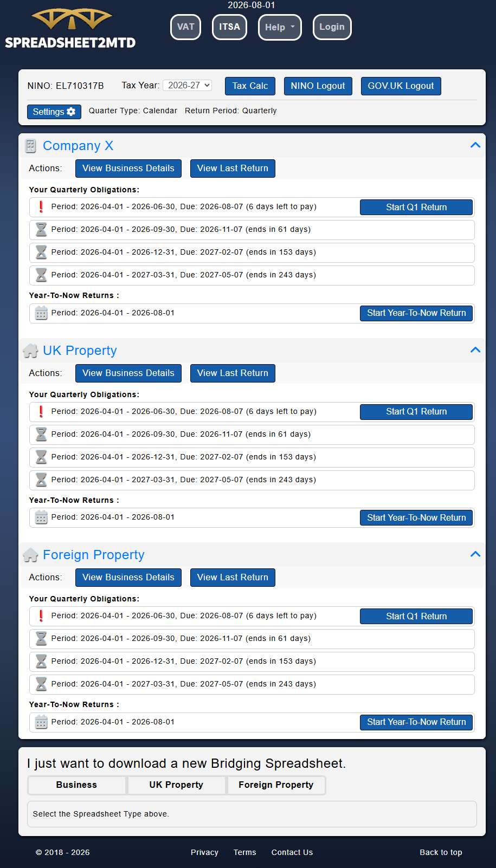The height and width of the screenshot is (868, 496).
Task: Click hourglass icon for UK Property period ending 2026-09-30
Action: coord(41,435)
